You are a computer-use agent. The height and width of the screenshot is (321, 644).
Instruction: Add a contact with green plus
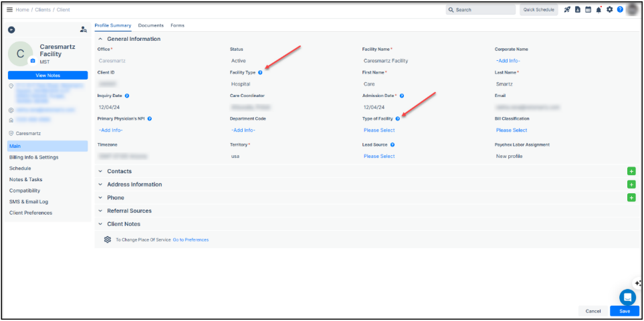[x=631, y=171]
